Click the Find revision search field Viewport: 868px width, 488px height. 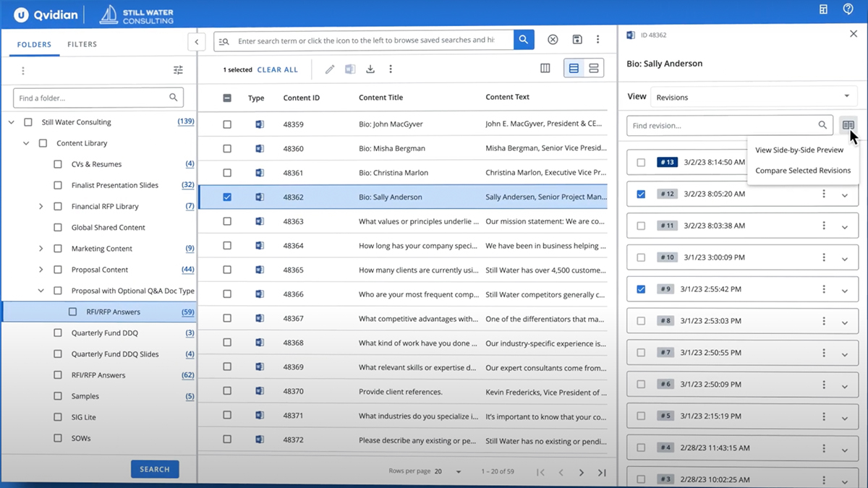[723, 125]
